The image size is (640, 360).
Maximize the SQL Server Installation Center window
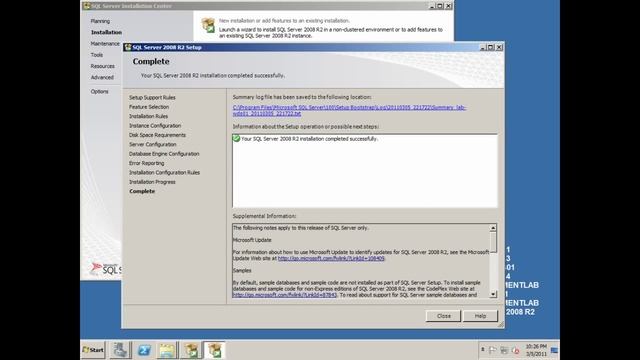point(440,6)
